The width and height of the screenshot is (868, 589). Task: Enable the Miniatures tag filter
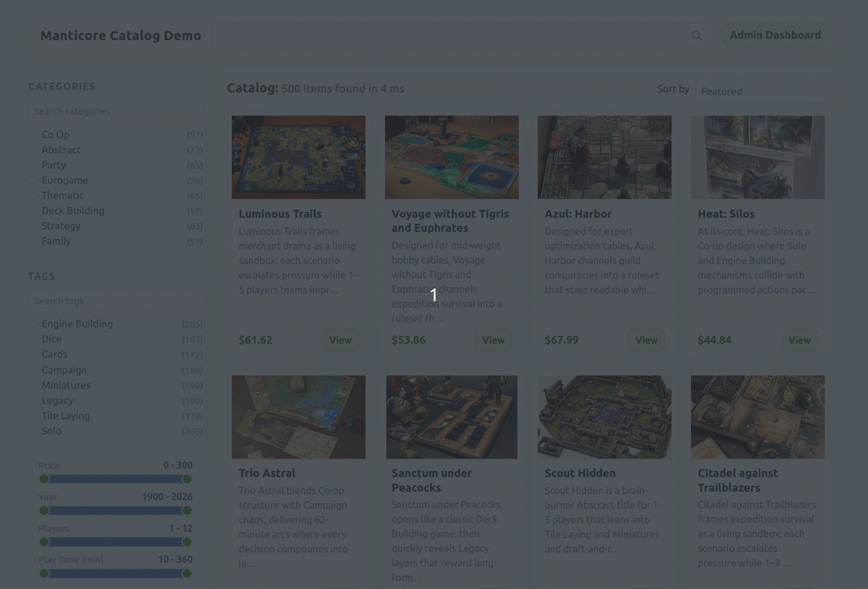pyautogui.click(x=32, y=385)
